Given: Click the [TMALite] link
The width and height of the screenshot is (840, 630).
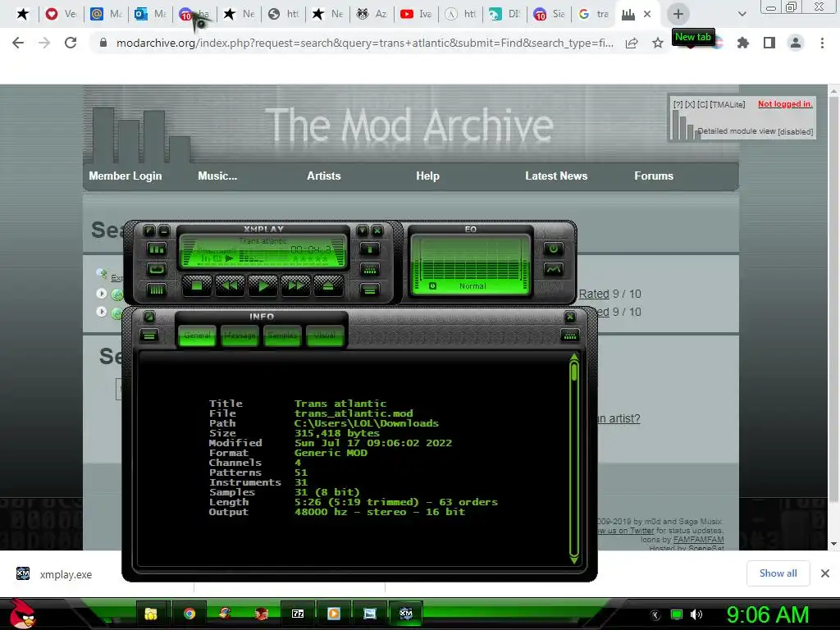Looking at the screenshot, I should 728,104.
